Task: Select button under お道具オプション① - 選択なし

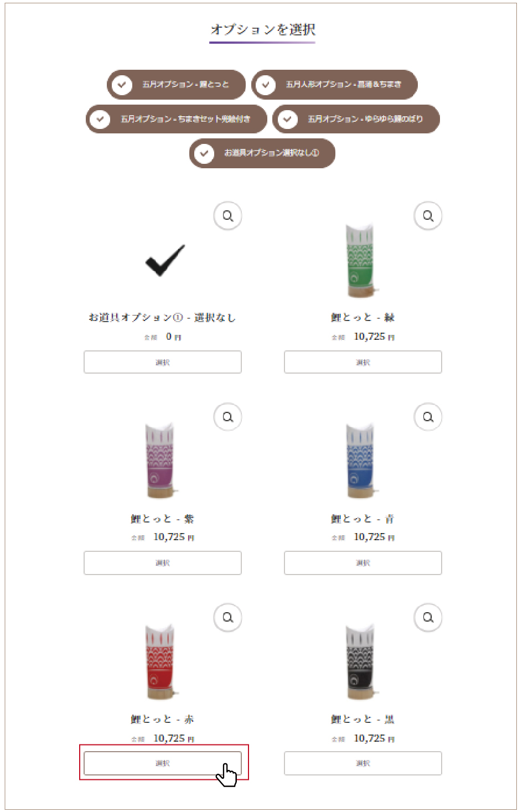Action: (x=163, y=362)
